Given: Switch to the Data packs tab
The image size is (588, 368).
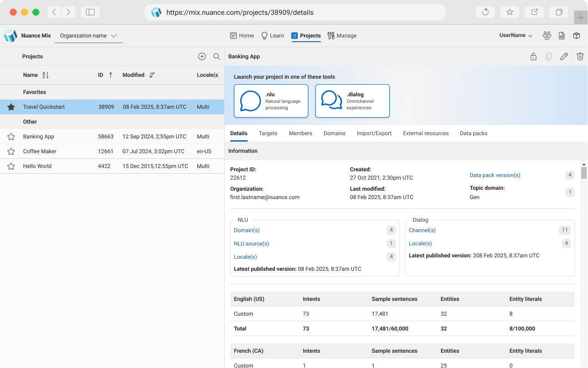Looking at the screenshot, I should tap(474, 133).
